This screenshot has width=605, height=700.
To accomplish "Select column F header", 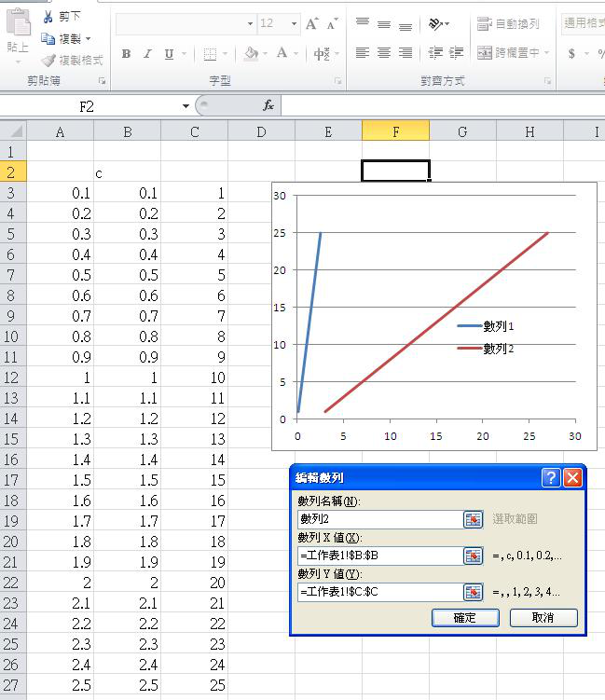I will 395,131.
